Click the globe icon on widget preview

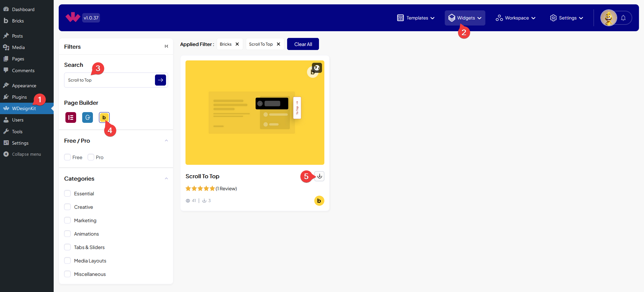(x=317, y=68)
